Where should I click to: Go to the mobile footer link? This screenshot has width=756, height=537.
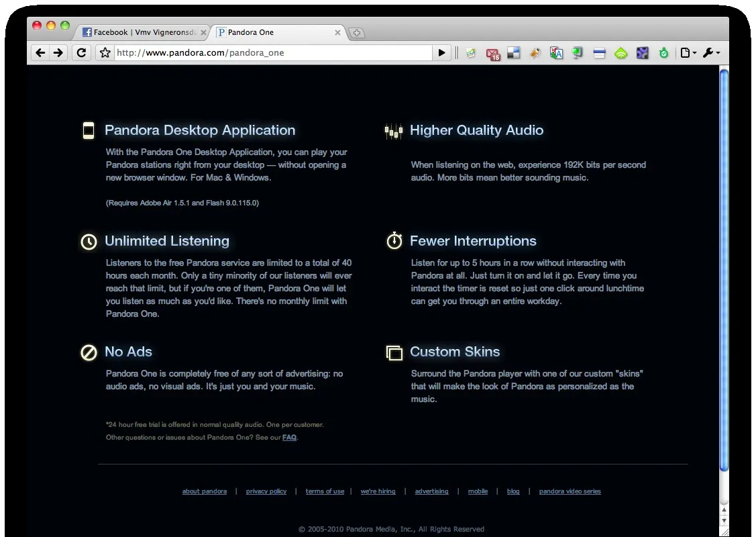click(478, 491)
